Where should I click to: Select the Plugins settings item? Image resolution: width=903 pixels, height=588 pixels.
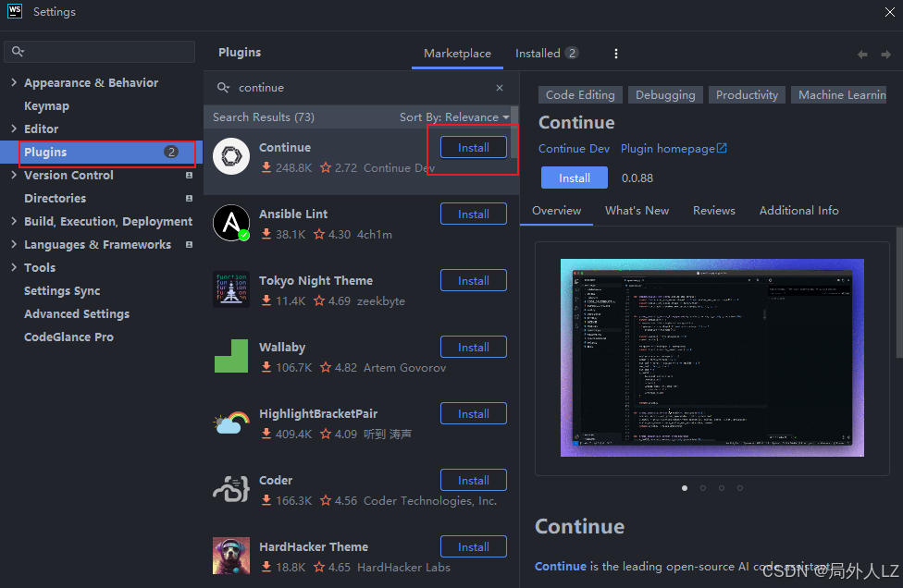coord(102,152)
